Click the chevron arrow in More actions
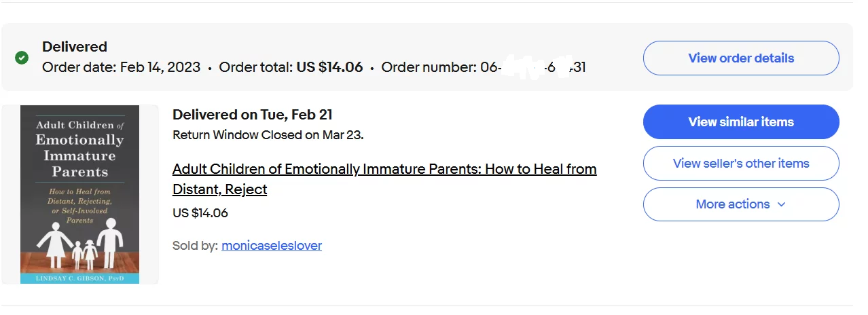The image size is (868, 315). [x=781, y=204]
